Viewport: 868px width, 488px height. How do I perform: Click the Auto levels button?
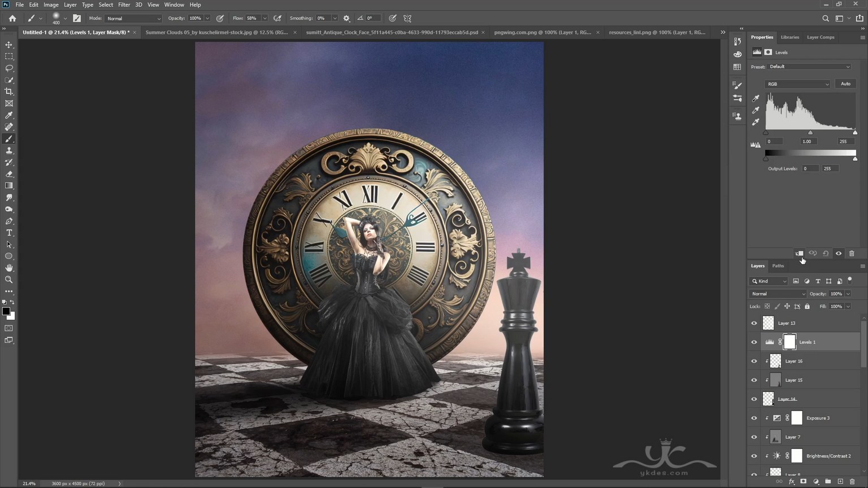click(x=845, y=84)
